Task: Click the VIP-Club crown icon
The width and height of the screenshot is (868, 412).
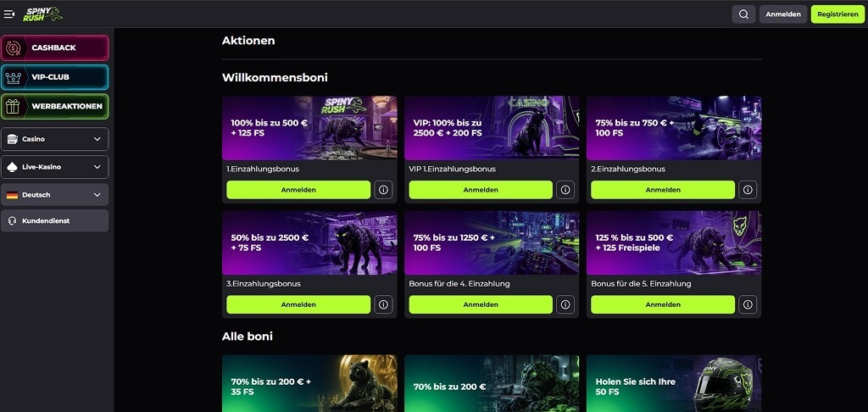Action: (x=13, y=77)
